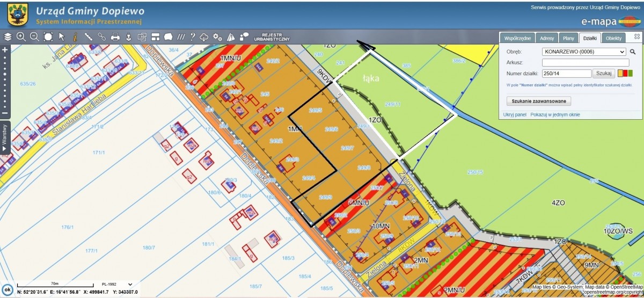Select the distance measuring ruler tool

coord(89,37)
